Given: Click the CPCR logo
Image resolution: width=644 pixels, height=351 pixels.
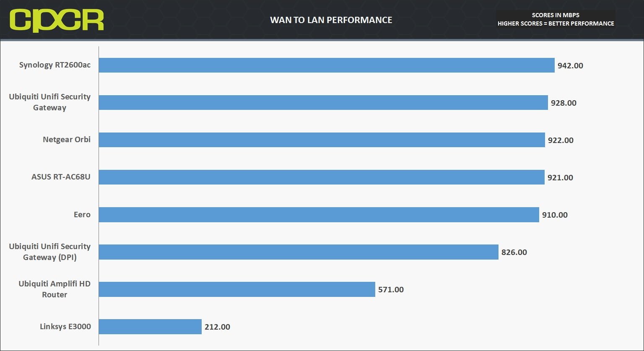Looking at the screenshot, I should click(56, 20).
